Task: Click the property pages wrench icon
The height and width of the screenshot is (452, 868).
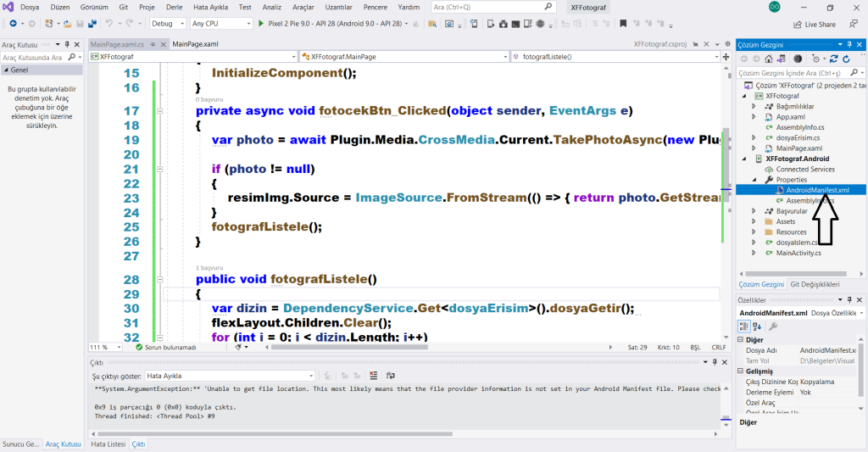Action: [773, 326]
